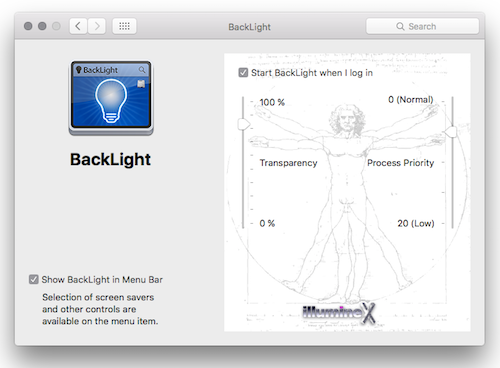Click the '0 (Normal)' priority label
Screen dimensions: 500x368
tap(411, 100)
